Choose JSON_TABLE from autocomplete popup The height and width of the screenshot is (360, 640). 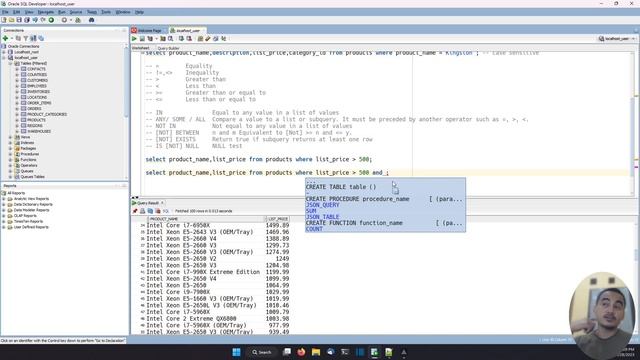click(385, 217)
